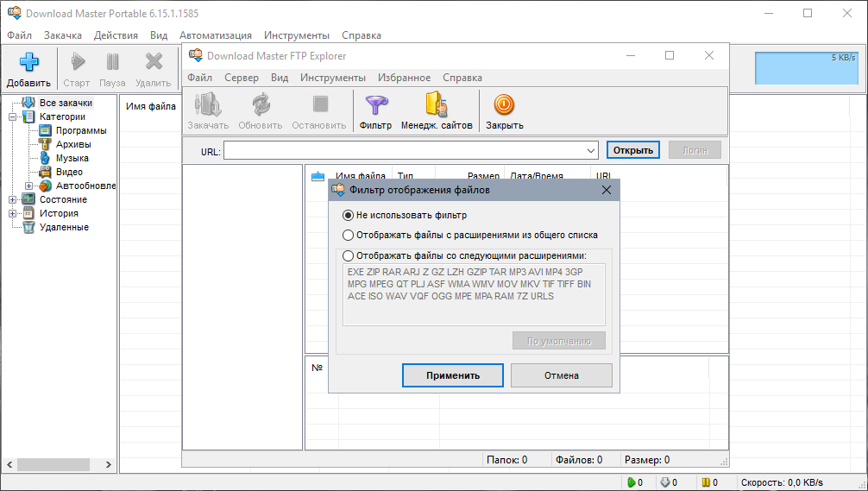The image size is (868, 491).
Task: Click the Обновить refresh icon in FTP Explorer
Action: coord(261,104)
